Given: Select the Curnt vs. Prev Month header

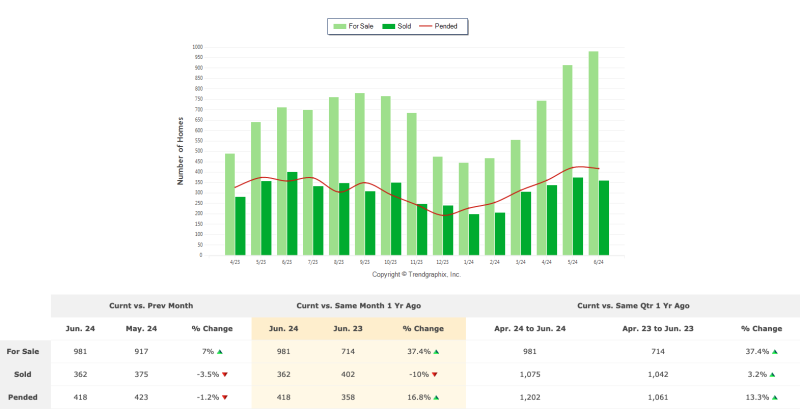Looking at the screenshot, I should pyautogui.click(x=151, y=305).
